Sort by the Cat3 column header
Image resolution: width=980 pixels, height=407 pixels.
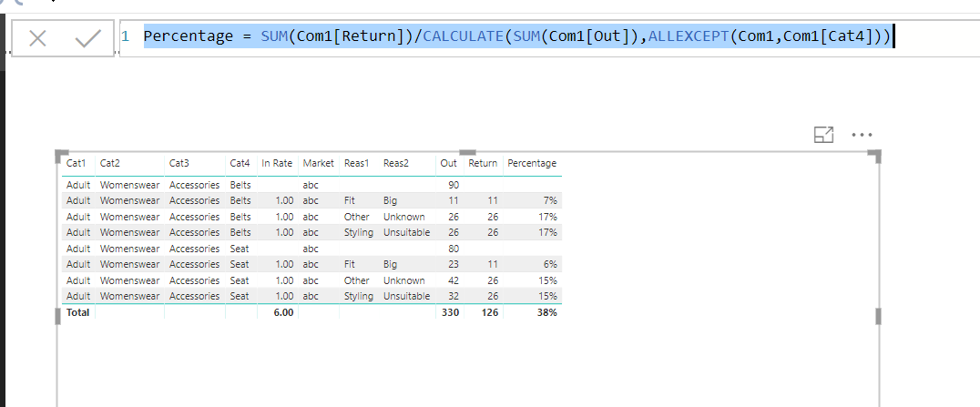tap(179, 163)
